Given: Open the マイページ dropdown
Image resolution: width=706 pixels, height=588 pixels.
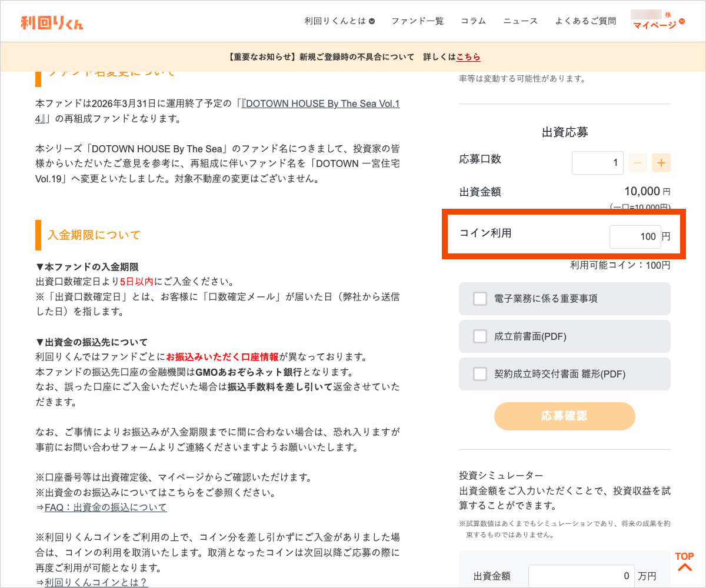Looking at the screenshot, I should [x=658, y=25].
